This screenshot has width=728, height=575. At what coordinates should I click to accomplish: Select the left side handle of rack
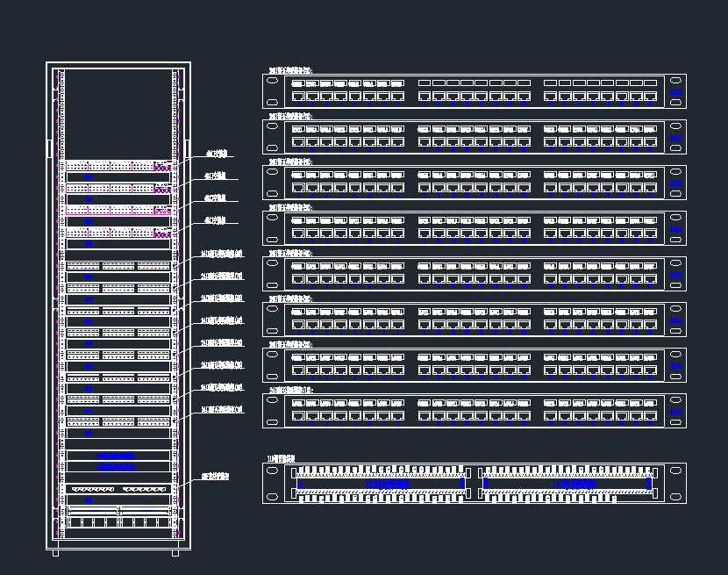[49, 147]
